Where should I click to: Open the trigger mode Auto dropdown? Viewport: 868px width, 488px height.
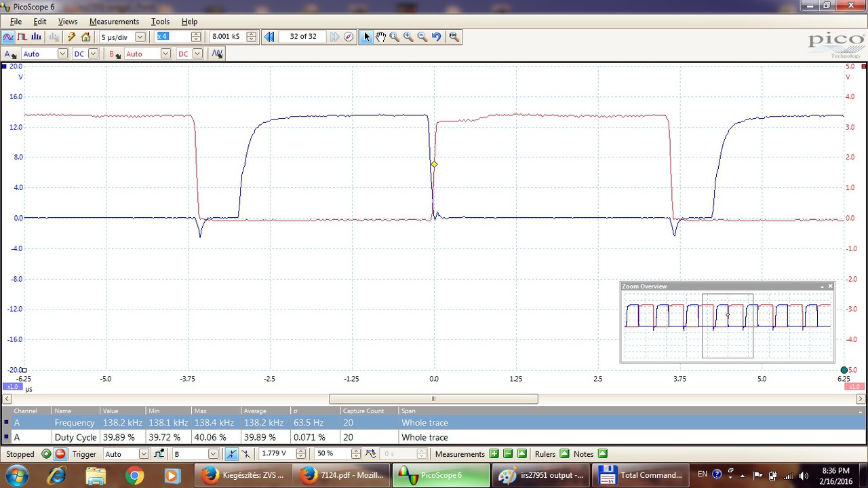[144, 454]
